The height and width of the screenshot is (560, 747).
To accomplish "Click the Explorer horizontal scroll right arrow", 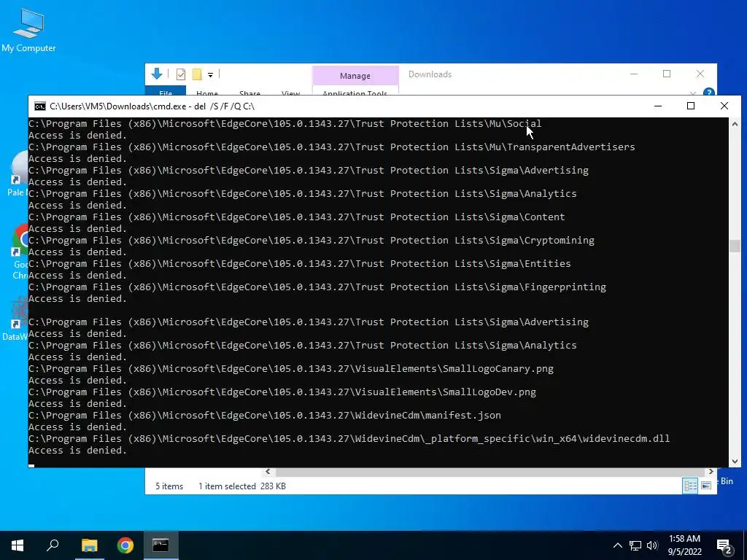I will point(711,472).
